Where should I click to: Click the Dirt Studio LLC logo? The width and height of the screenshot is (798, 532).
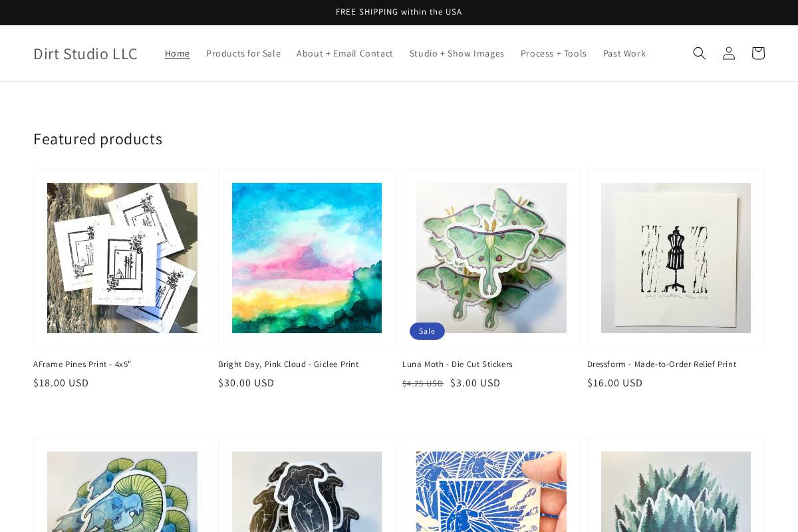click(85, 53)
